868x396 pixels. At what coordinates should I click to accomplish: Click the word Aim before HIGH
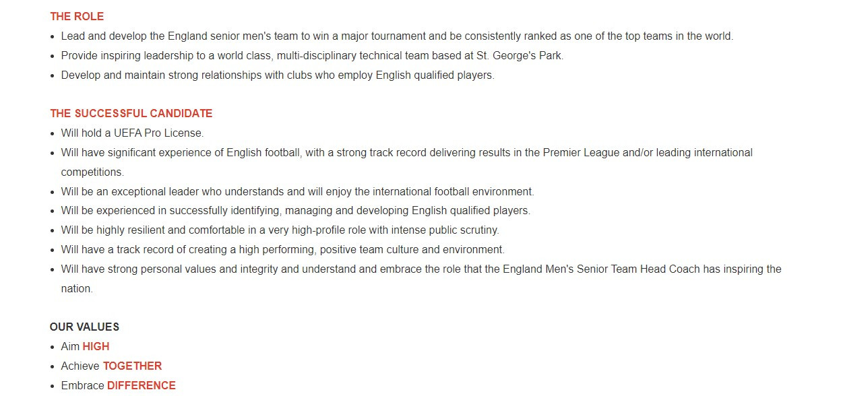(x=70, y=346)
